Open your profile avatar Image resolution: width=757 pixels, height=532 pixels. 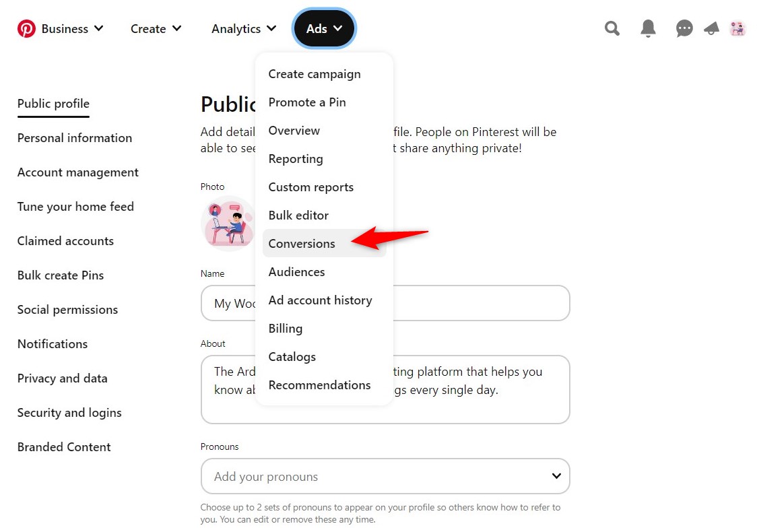click(737, 28)
